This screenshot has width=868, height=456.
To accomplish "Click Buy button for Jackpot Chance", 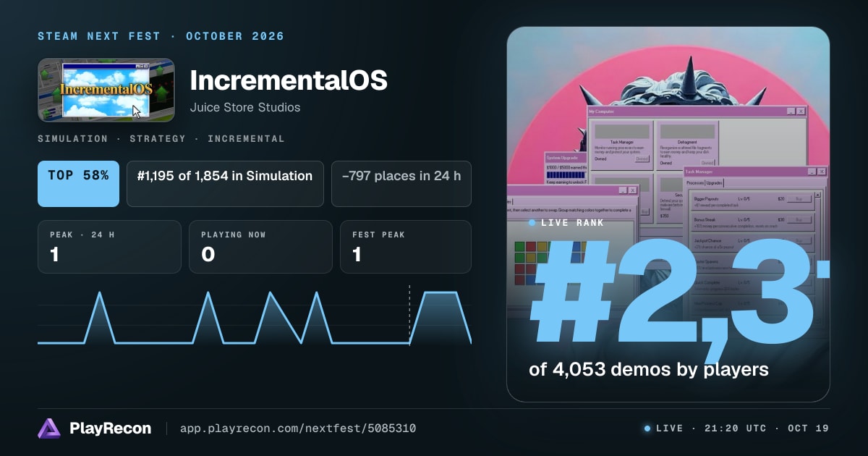I will pos(799,240).
